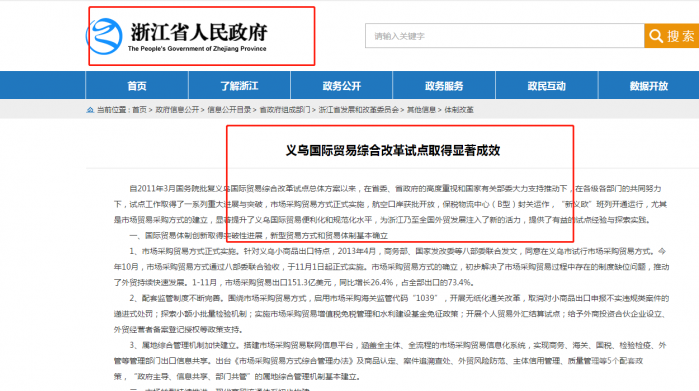Click the paragraph starting 1、市场采购贸易方式正式实施
This screenshot has width=699, height=391.
click(x=391, y=267)
